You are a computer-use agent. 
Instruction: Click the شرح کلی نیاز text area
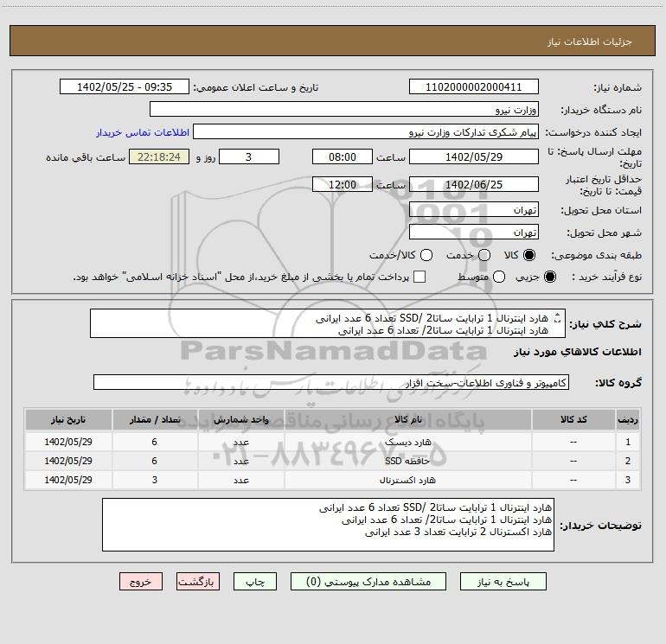(x=328, y=323)
